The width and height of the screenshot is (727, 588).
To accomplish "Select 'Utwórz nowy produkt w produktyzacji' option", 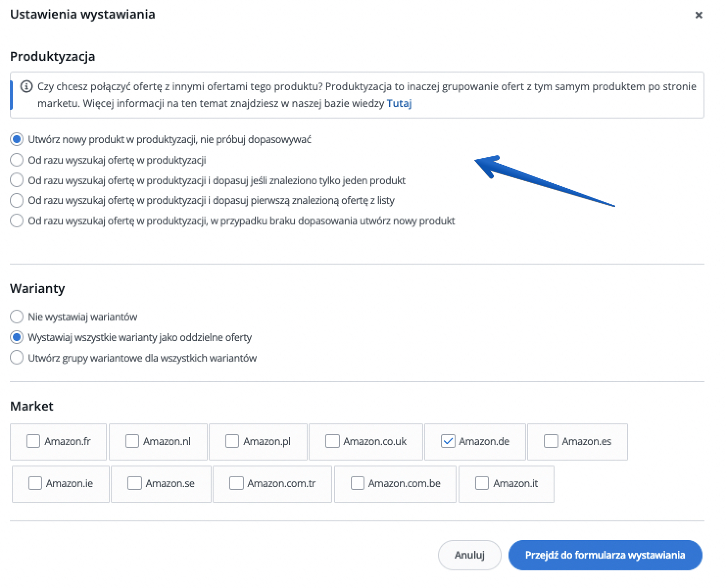I will tap(17, 140).
